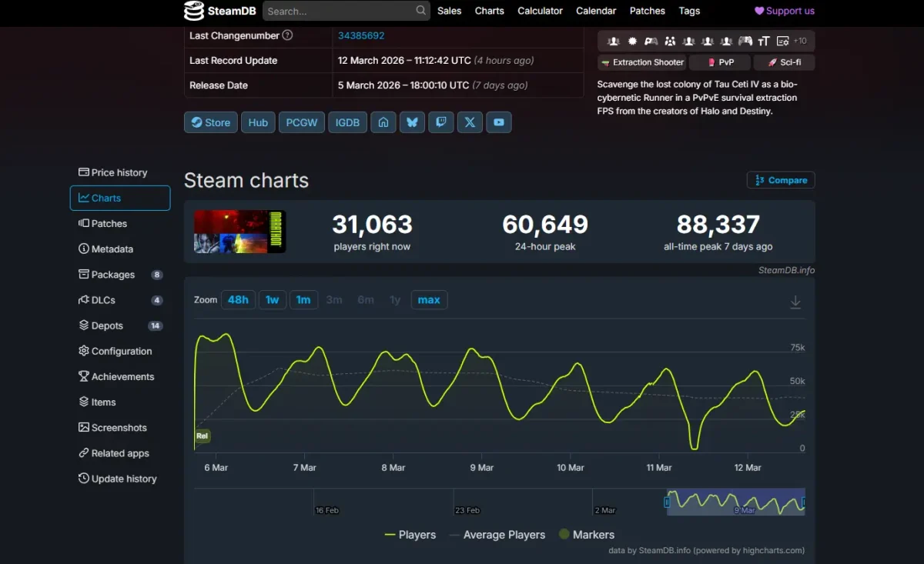Screen dimensions: 924x564
Task: Open the Depots section
Action: pyautogui.click(x=106, y=325)
